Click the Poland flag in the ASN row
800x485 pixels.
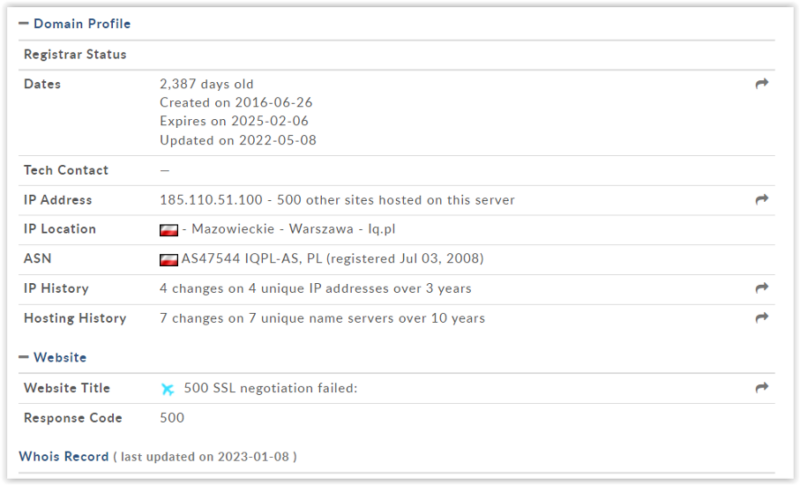tap(168, 260)
